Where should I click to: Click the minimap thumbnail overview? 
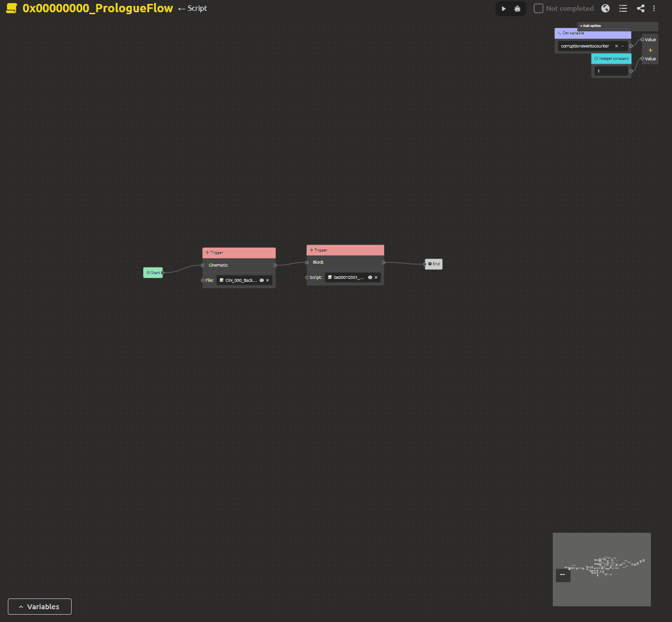pyautogui.click(x=601, y=569)
